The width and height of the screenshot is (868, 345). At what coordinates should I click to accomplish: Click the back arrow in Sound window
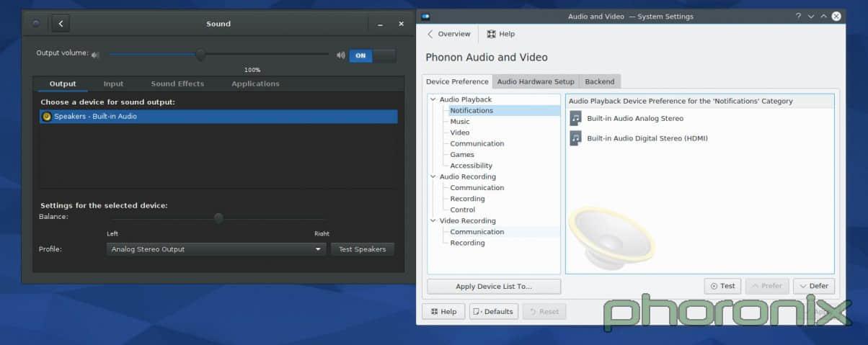coord(61,24)
